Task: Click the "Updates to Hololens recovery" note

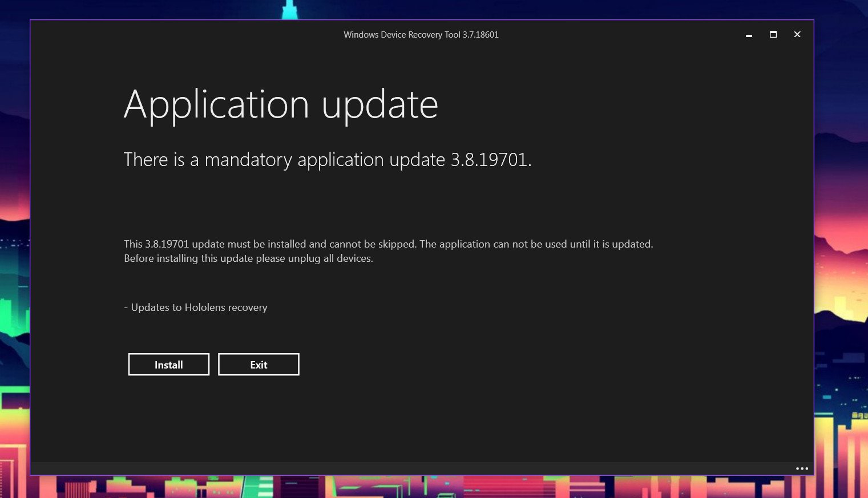Action: coord(196,307)
